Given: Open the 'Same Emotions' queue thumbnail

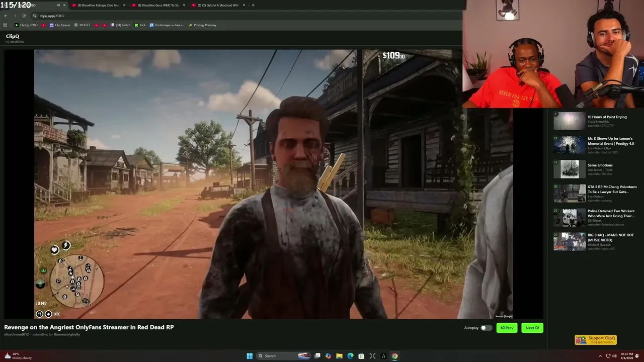Looking at the screenshot, I should coord(570,169).
